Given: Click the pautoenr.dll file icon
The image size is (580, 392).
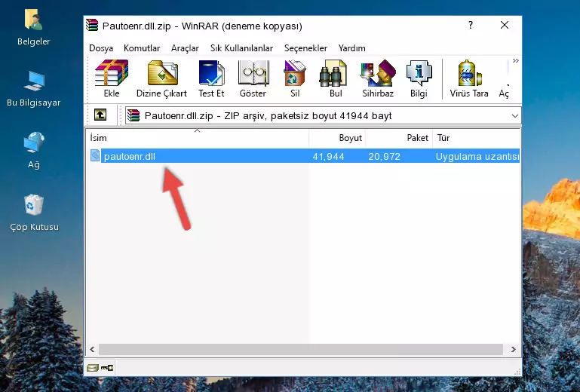Looking at the screenshot, I should (x=95, y=156).
